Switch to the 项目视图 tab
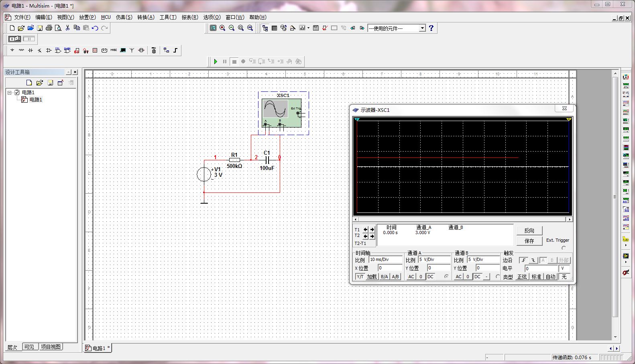 tap(51, 347)
